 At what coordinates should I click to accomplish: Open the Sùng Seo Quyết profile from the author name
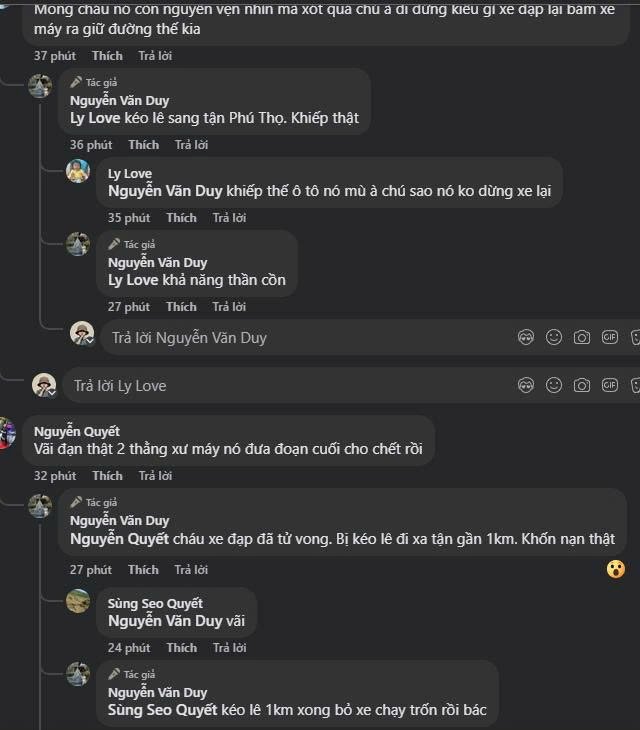155,603
